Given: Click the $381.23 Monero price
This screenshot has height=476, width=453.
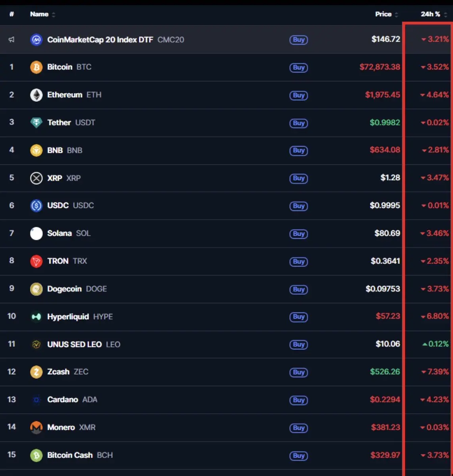Looking at the screenshot, I should (x=386, y=427).
